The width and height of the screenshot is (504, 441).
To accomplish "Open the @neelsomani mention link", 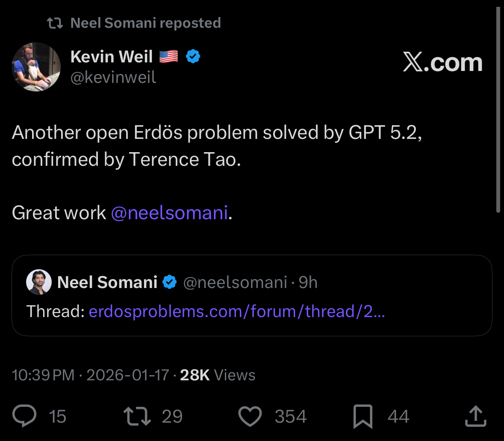I will coord(169,212).
